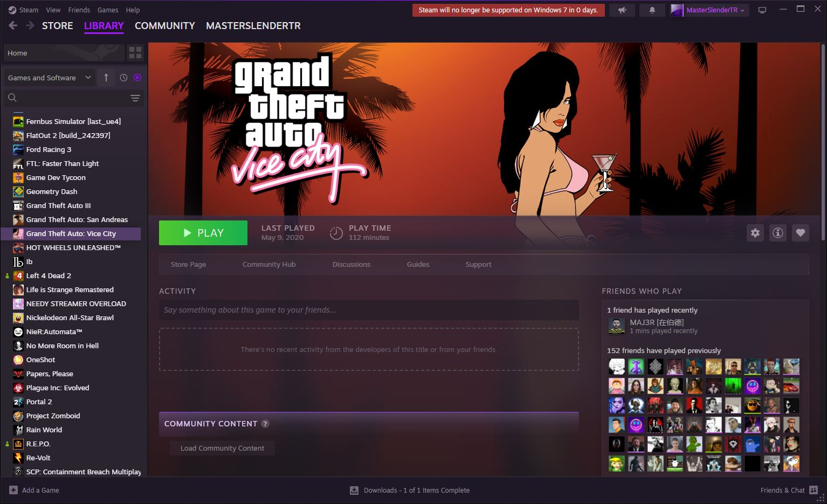Open the MASTERSLENDERTR profile tab
Image resolution: width=827 pixels, height=504 pixels.
click(253, 25)
